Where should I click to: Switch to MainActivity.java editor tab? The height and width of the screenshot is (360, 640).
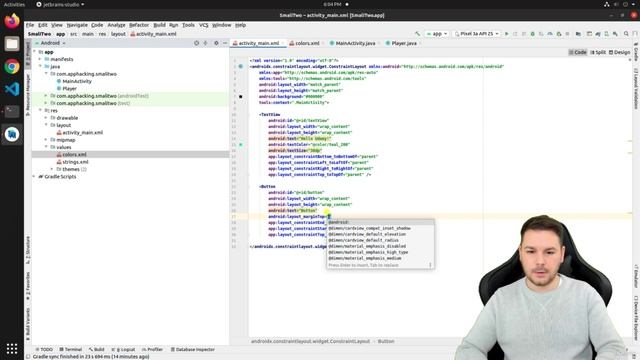point(352,43)
